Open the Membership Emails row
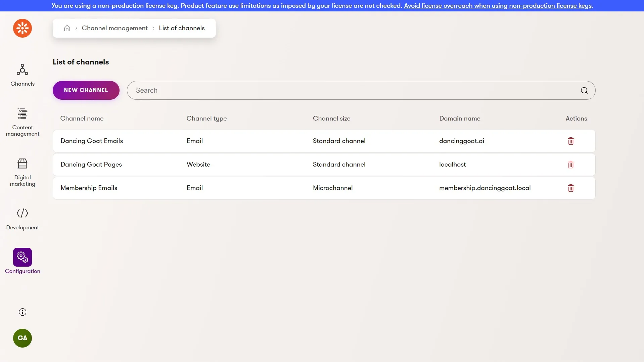The width and height of the screenshot is (644, 362). click(x=324, y=188)
